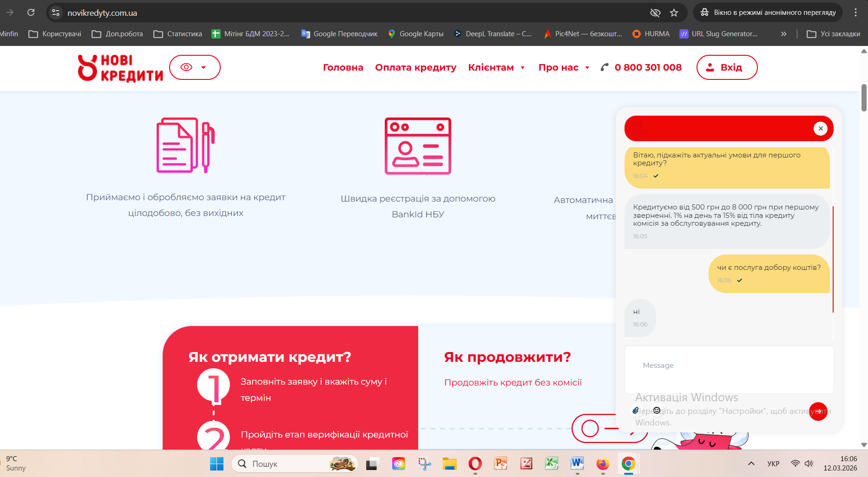The image size is (868, 477).
Task: Click the address bar URL novikredyty.com.ua
Action: (x=102, y=13)
